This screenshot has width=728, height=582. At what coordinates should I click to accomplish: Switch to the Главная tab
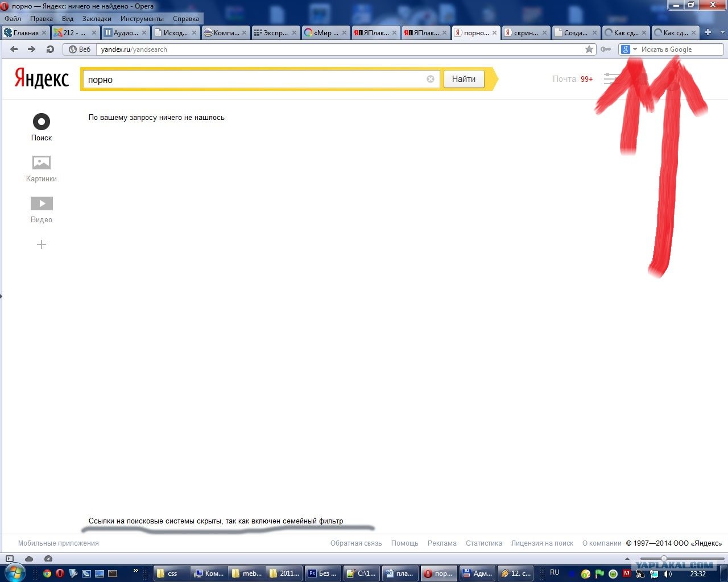click(26, 32)
